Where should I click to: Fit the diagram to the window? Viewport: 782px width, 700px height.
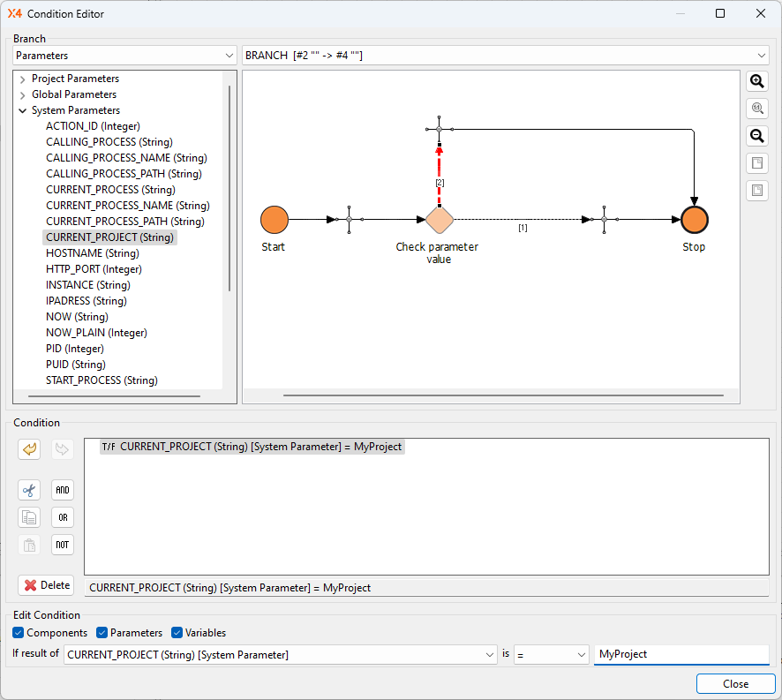pyautogui.click(x=757, y=162)
